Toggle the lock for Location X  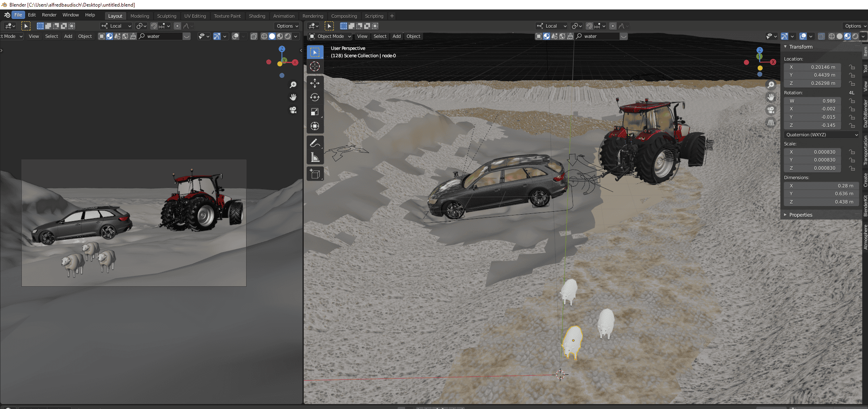pyautogui.click(x=852, y=67)
